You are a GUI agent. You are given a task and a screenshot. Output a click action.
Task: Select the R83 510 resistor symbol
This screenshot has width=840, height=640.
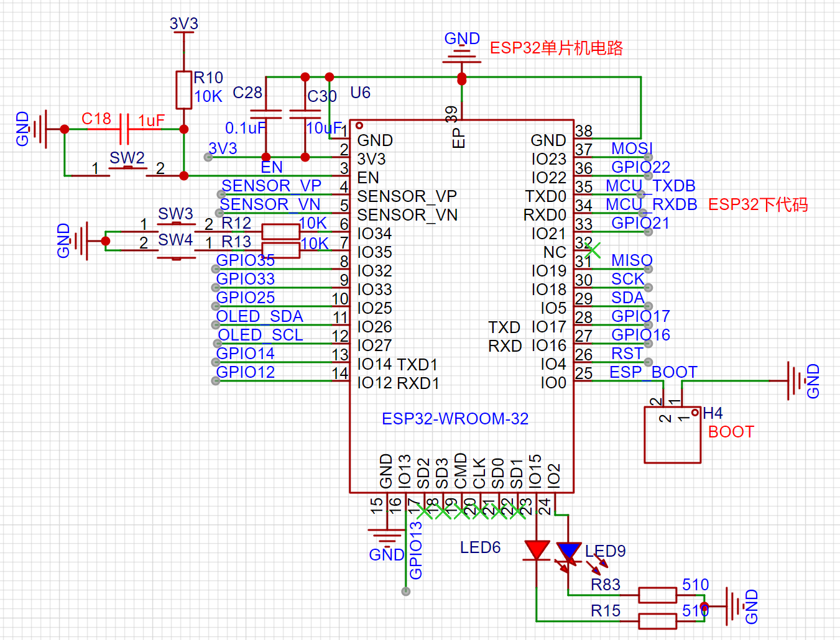pos(657,595)
